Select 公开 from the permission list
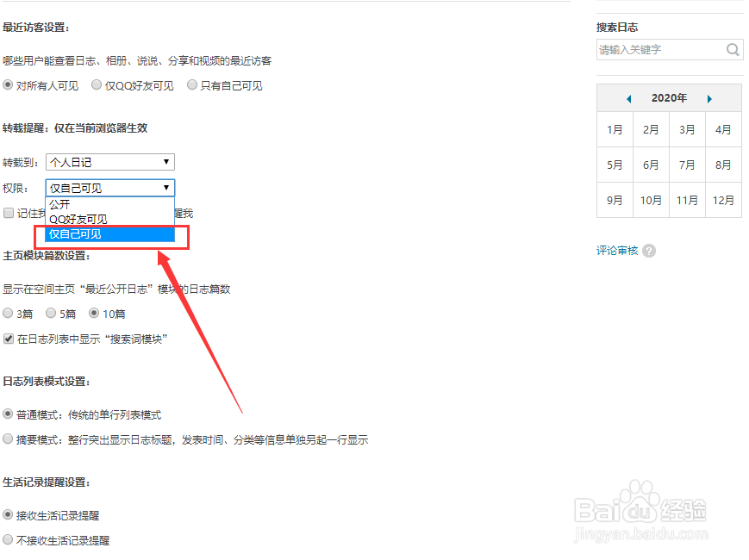Image resolution: width=749 pixels, height=560 pixels. [60, 204]
